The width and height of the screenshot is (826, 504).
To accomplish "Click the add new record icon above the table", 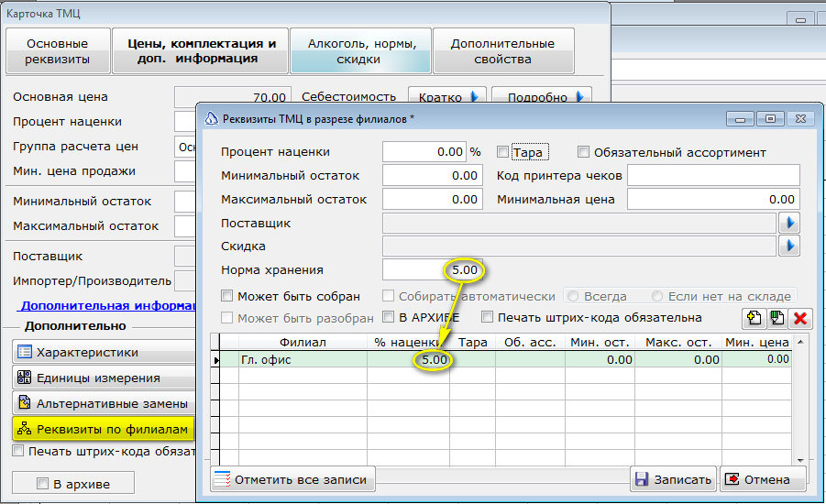I will coord(754,318).
